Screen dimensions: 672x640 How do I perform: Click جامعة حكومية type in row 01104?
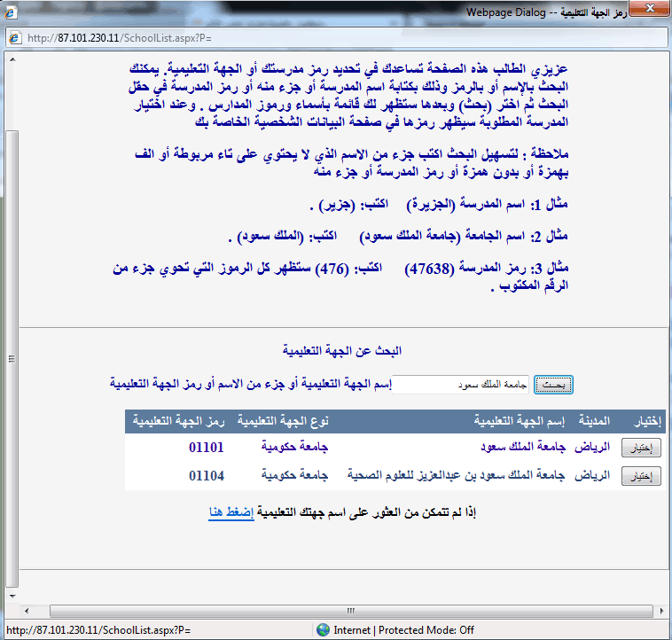(295, 475)
